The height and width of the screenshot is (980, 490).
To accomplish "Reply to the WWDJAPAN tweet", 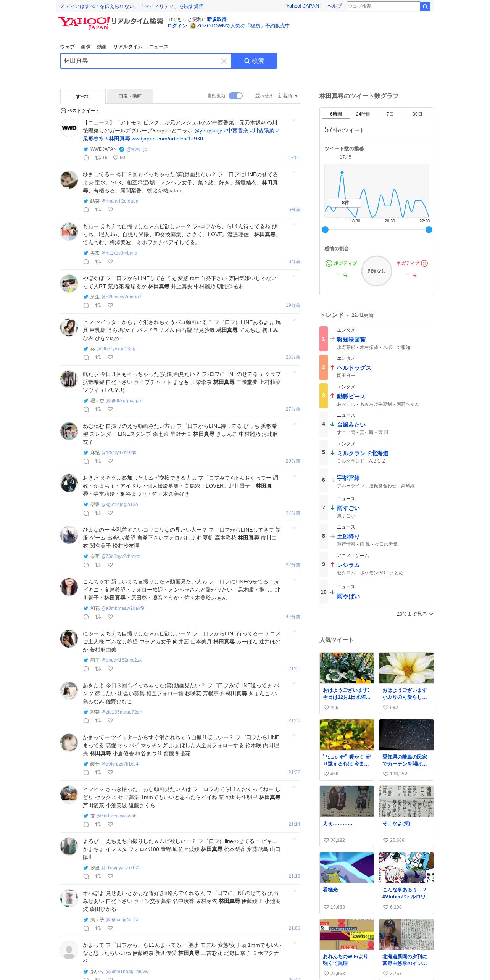I will tap(86, 158).
